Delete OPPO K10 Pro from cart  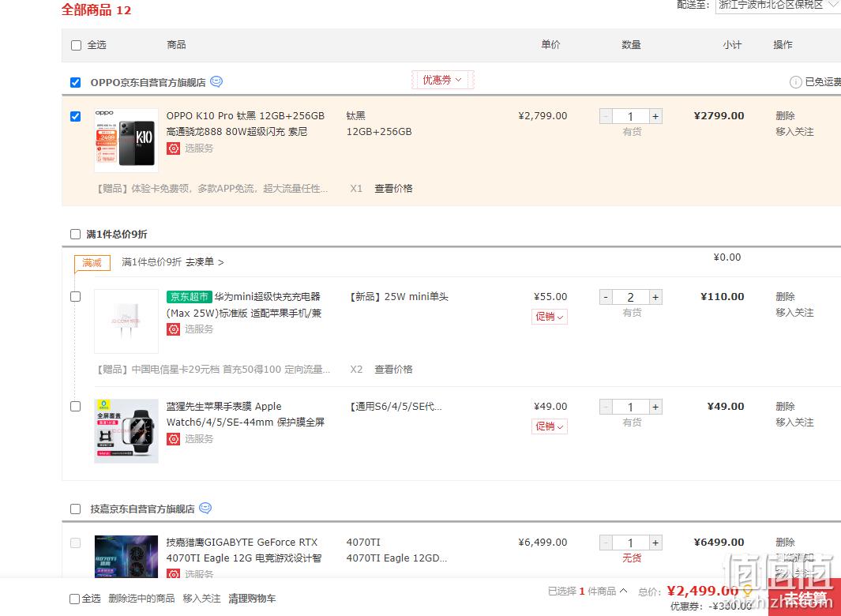pos(785,116)
